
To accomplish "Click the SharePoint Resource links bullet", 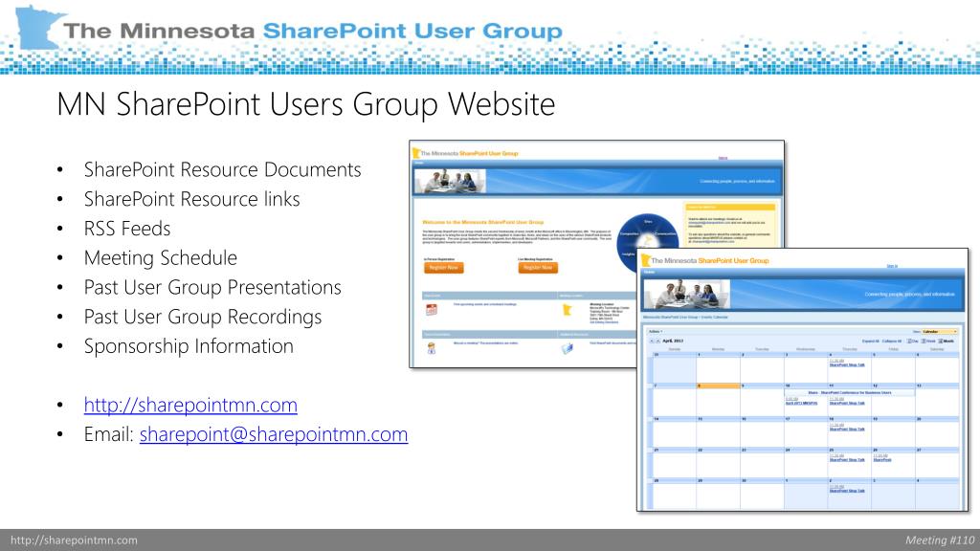I will [191, 199].
